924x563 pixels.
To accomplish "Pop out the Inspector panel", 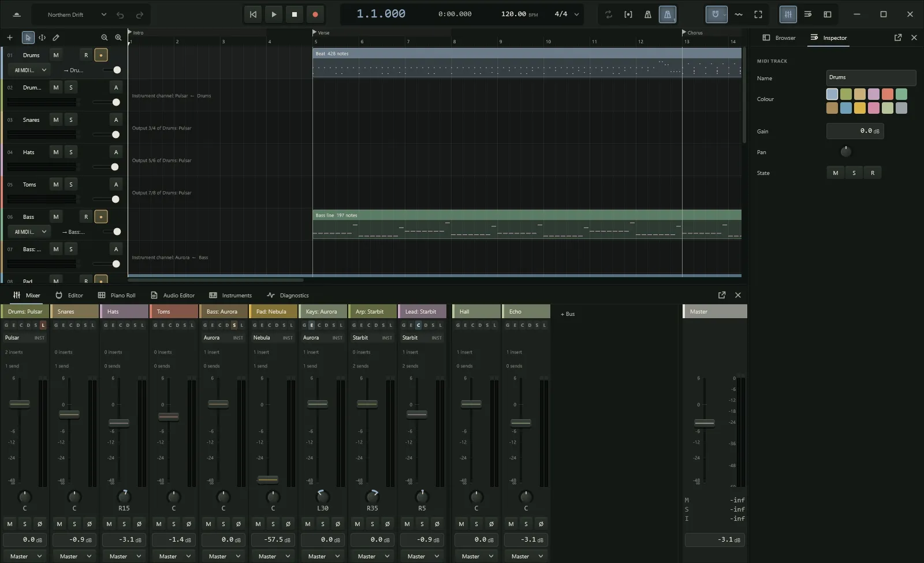I will (898, 38).
